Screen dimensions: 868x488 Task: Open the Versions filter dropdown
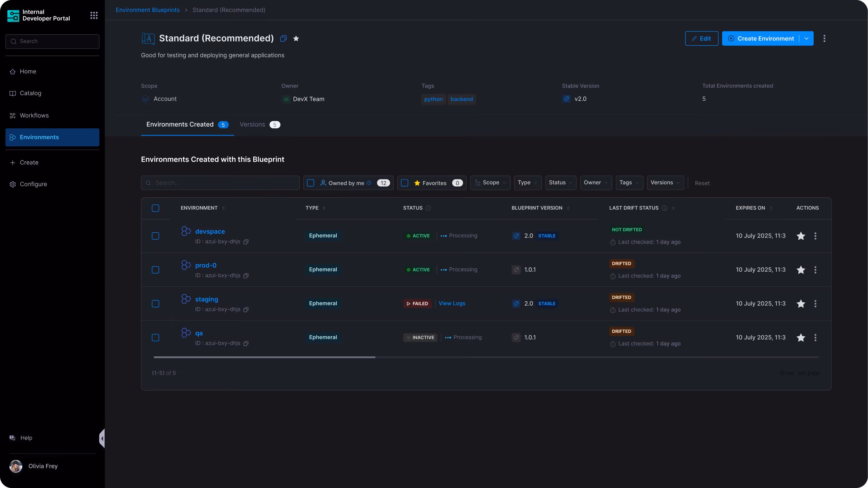click(x=665, y=183)
